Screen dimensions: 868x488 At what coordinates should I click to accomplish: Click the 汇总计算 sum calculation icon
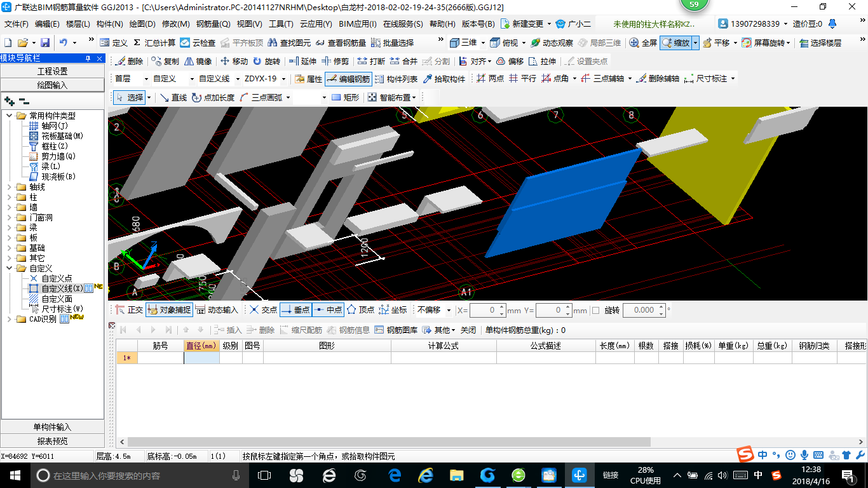pyautogui.click(x=154, y=43)
